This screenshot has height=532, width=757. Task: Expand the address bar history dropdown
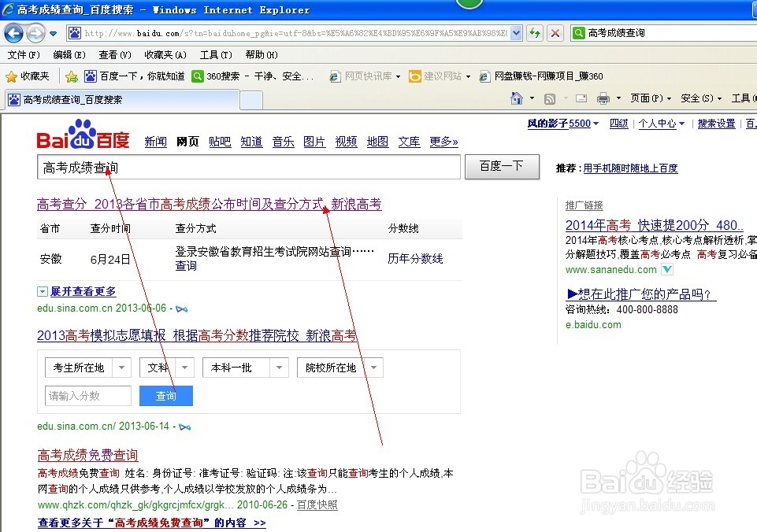coord(517,33)
